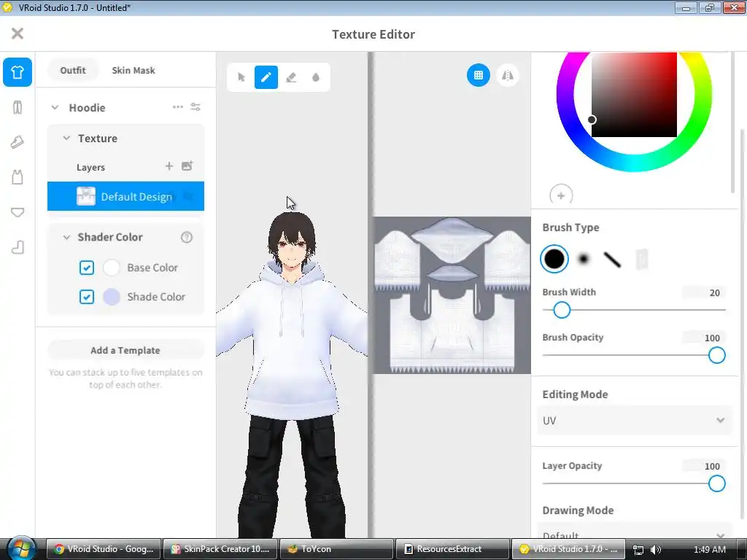
Task: Select the pants category icon
Action: 18,107
